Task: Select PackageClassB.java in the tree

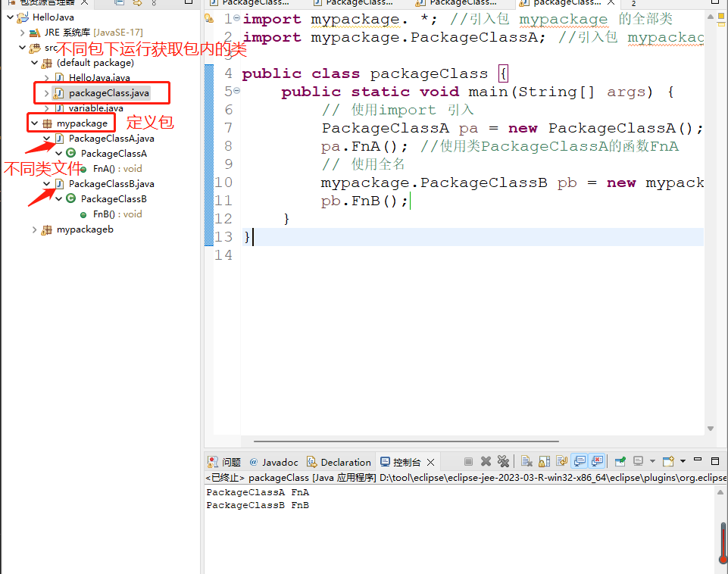Action: [x=111, y=184]
